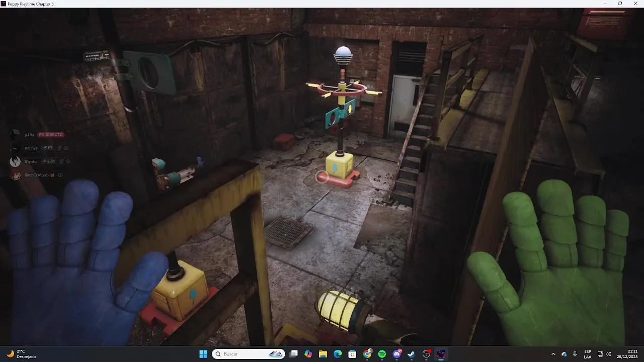Open Microsoft Edge from the taskbar

tap(338, 354)
